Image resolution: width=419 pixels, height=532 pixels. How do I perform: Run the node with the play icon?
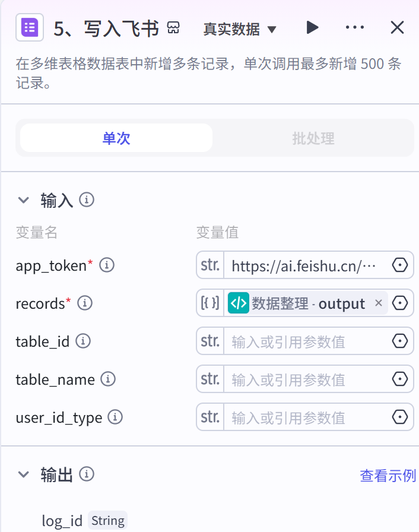point(312,27)
